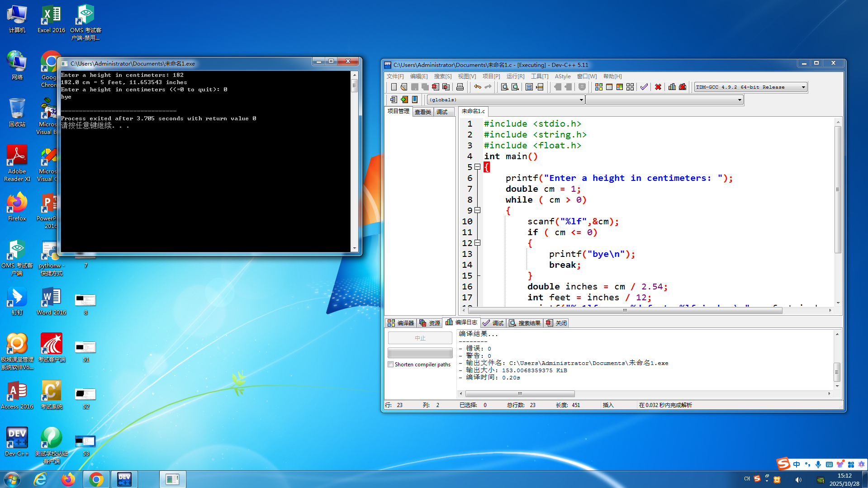Click the Open file icon in Dev-C++ toolbar

(404, 87)
